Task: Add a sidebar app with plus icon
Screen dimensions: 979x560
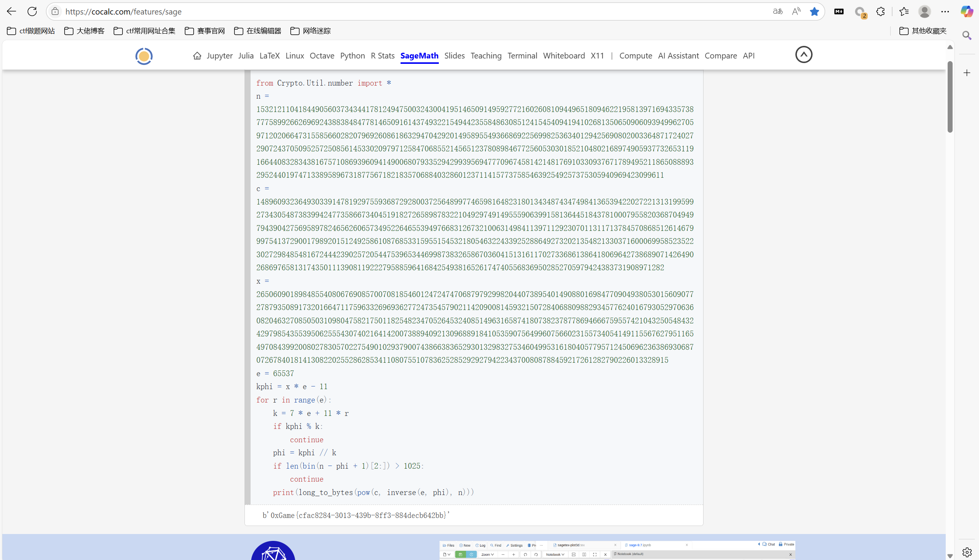Action: 967,73
